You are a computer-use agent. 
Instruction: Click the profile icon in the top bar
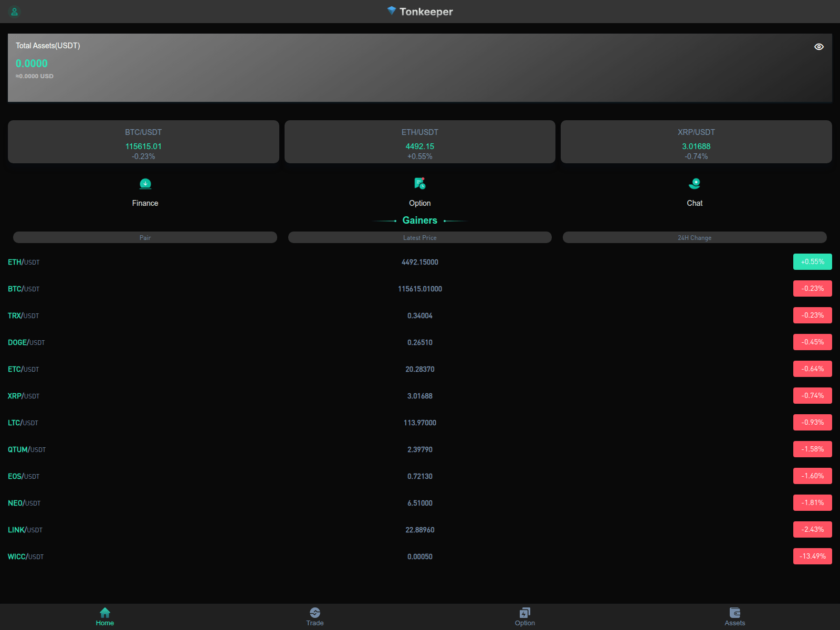click(15, 12)
